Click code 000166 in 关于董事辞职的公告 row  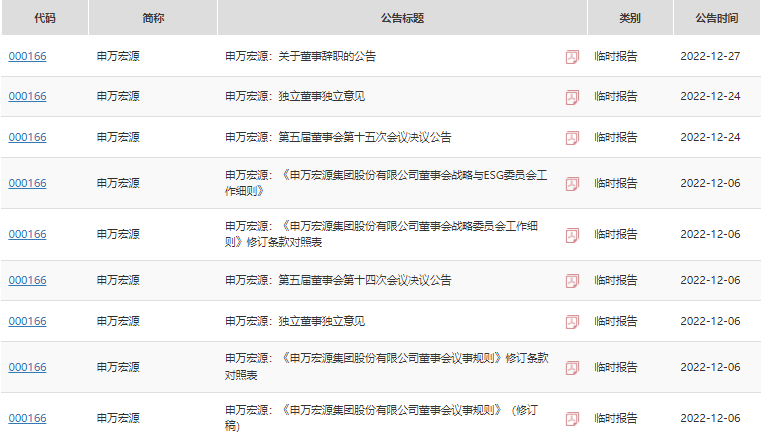(28, 56)
